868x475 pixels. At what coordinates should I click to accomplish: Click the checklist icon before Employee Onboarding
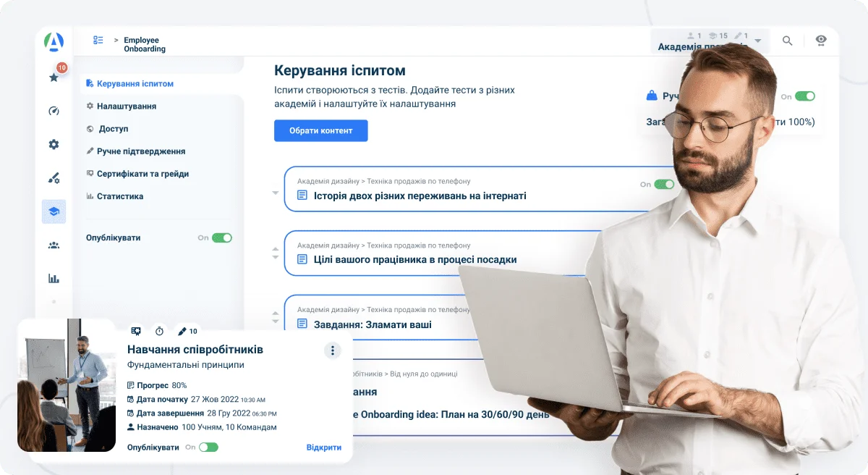point(98,40)
